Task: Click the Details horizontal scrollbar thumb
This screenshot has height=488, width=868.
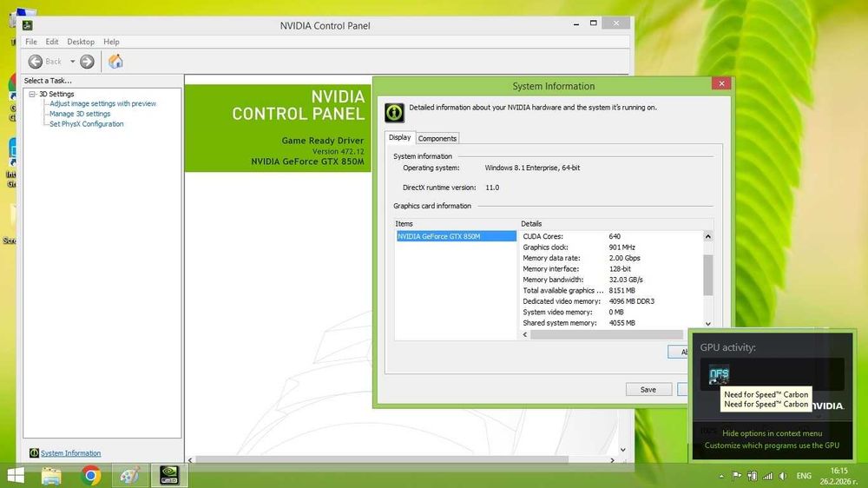Action: point(606,334)
